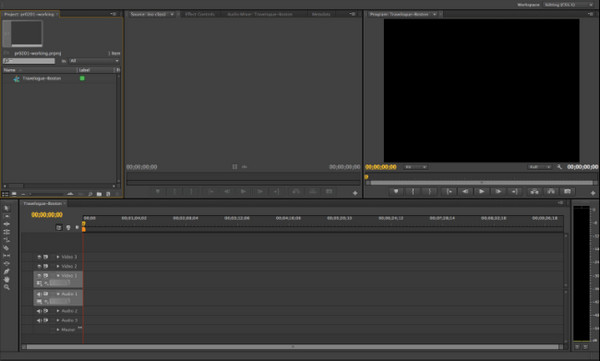This screenshot has width=600, height=361.
Task: Click the timeline horizontal zoom scrollbar
Action: coord(293,347)
